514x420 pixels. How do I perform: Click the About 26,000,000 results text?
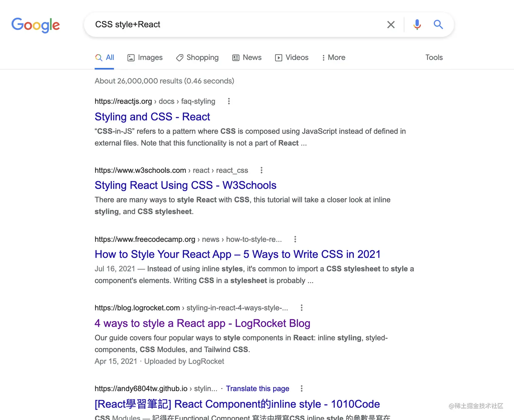click(165, 81)
